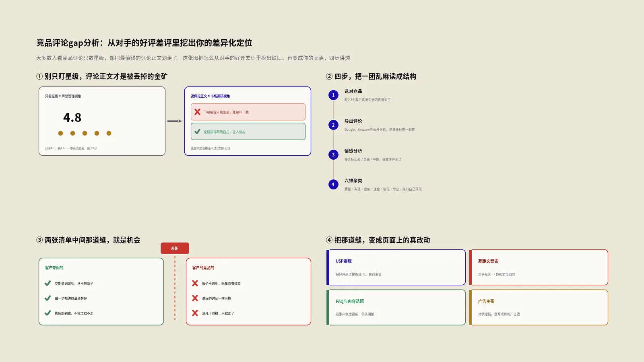Click the arrow between the two review cards
The image size is (644, 362).
[x=175, y=121]
